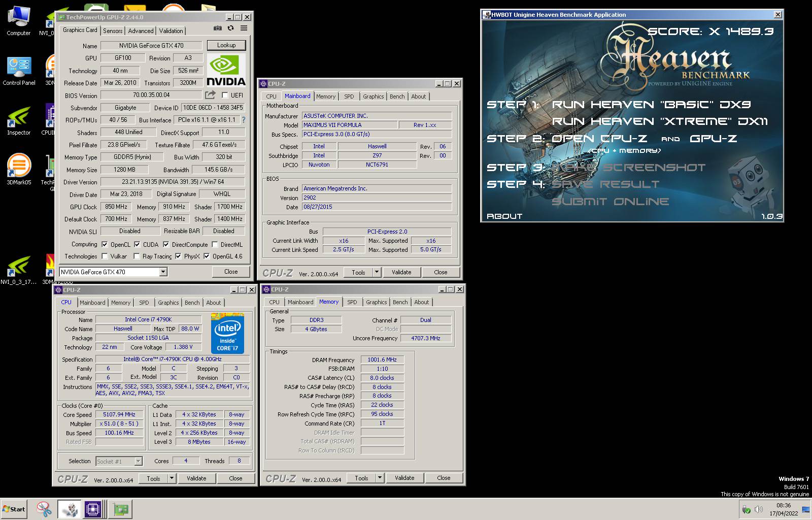
Task: Click the Core Speed 5107.94 MHz field
Action: 119,414
